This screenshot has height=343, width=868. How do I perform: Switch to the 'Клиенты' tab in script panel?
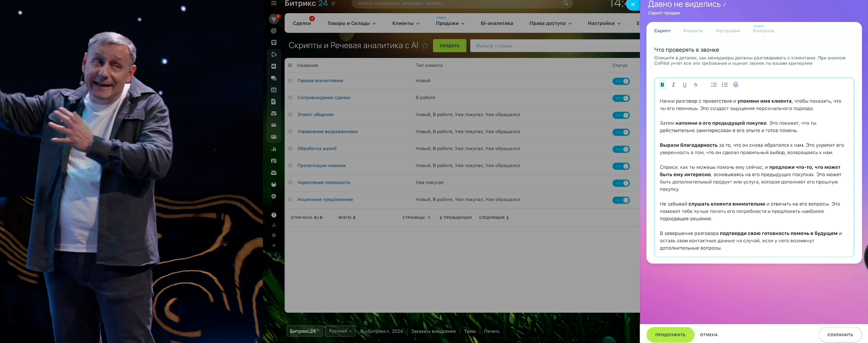pyautogui.click(x=693, y=31)
